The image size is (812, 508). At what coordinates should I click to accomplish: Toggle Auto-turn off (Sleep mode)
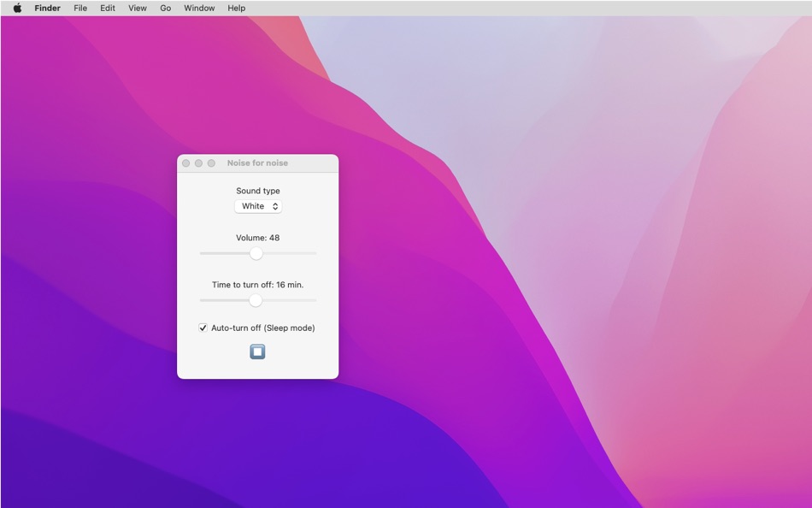tap(203, 328)
